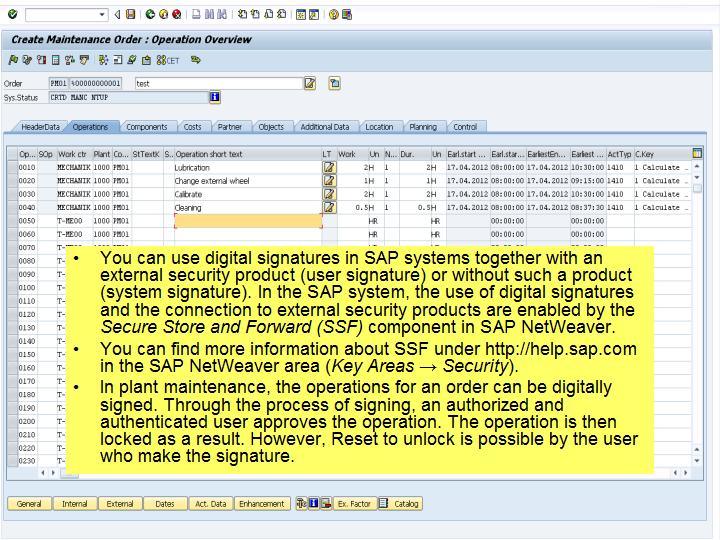Open the Additional Data tab
Screen dimensions: 720x540
coord(325,127)
